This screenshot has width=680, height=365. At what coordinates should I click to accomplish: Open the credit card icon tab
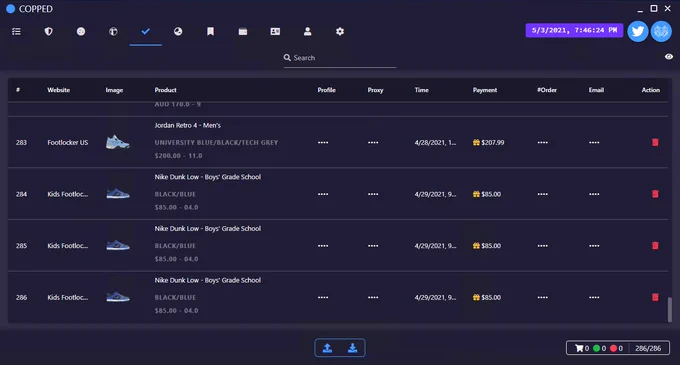[x=243, y=31]
